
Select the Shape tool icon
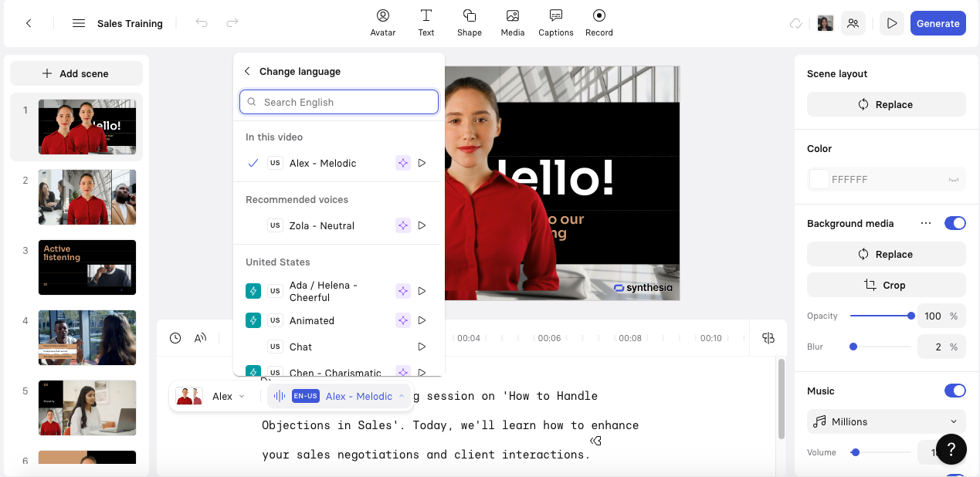tap(469, 22)
